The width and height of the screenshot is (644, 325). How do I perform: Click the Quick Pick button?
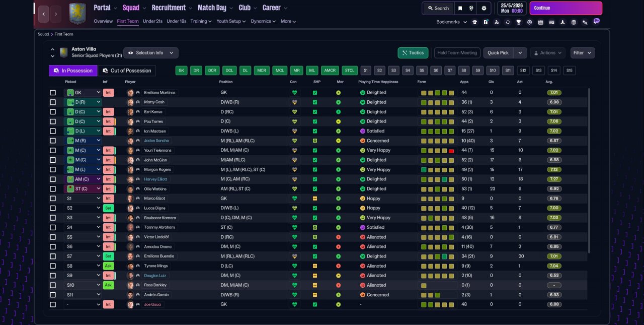pyautogui.click(x=498, y=53)
